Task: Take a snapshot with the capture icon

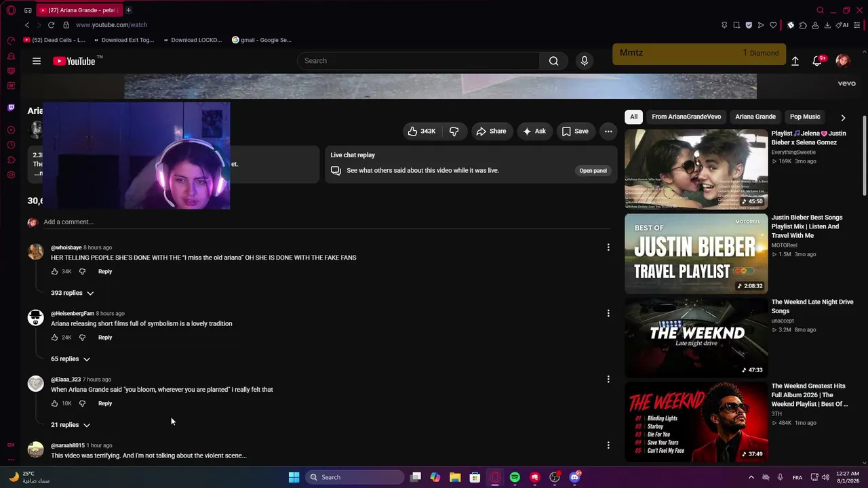Action: [736, 25]
